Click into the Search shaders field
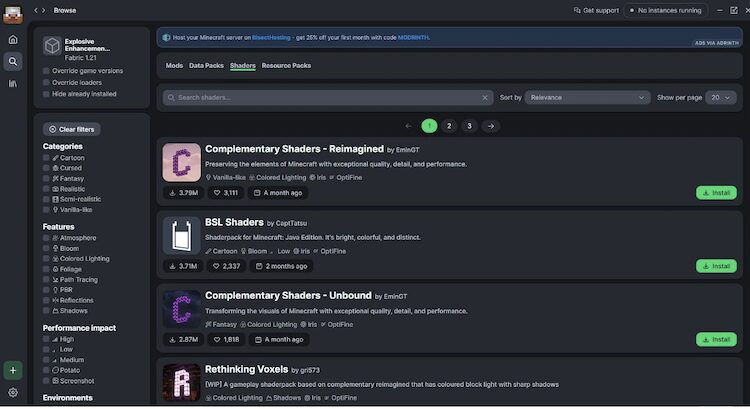This screenshot has width=750, height=409. tap(325, 98)
